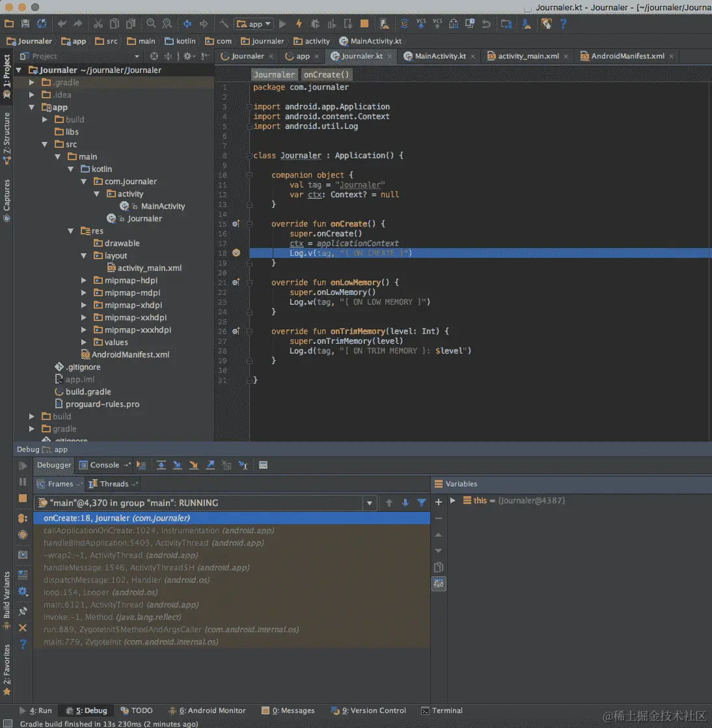Click the green Run app play icon
This screenshot has width=712, height=728.
pyautogui.click(x=282, y=23)
